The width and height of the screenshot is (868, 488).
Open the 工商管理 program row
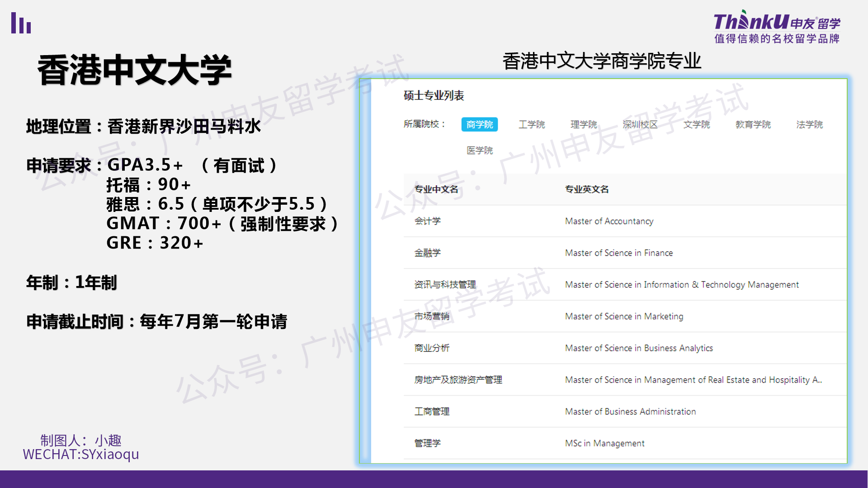click(x=625, y=411)
